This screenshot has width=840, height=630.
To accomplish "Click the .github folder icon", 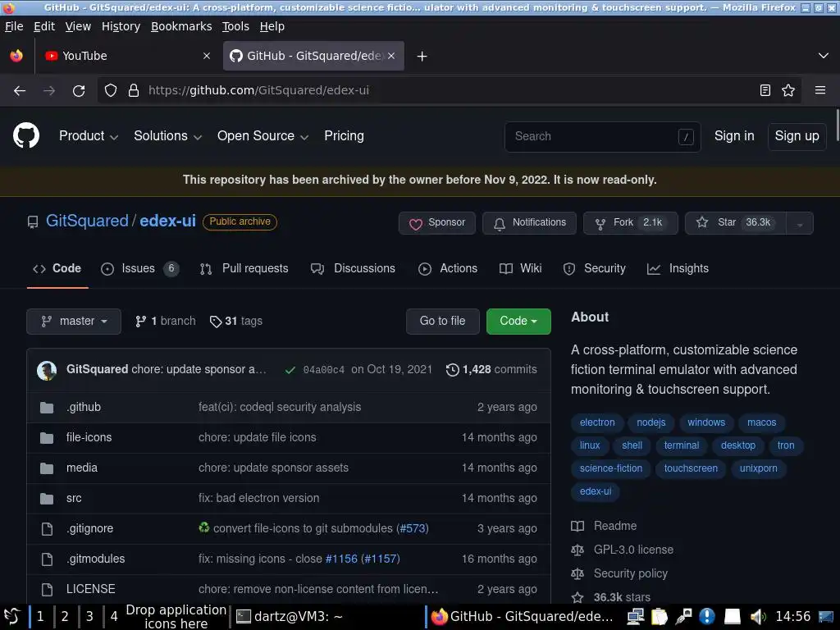I will click(47, 408).
